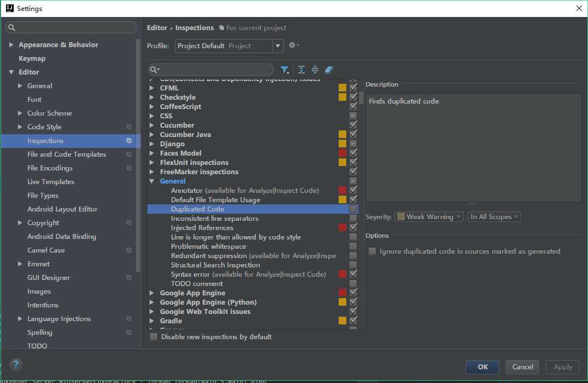Click the expand all inspections icon

pos(301,70)
